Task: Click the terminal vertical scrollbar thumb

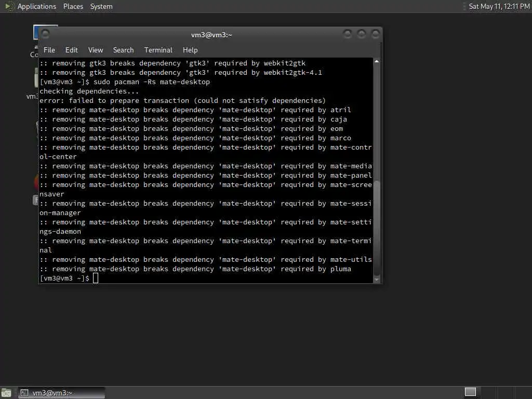Action: tap(377, 228)
